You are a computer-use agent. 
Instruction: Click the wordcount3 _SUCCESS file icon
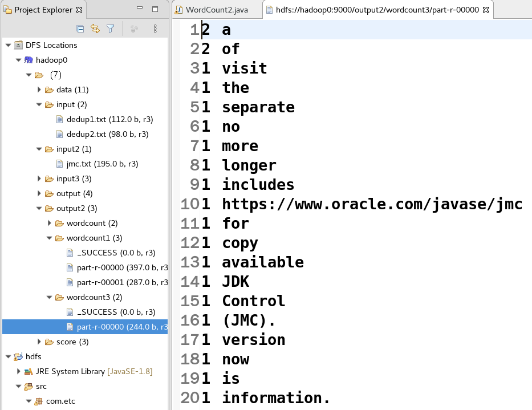tap(70, 312)
